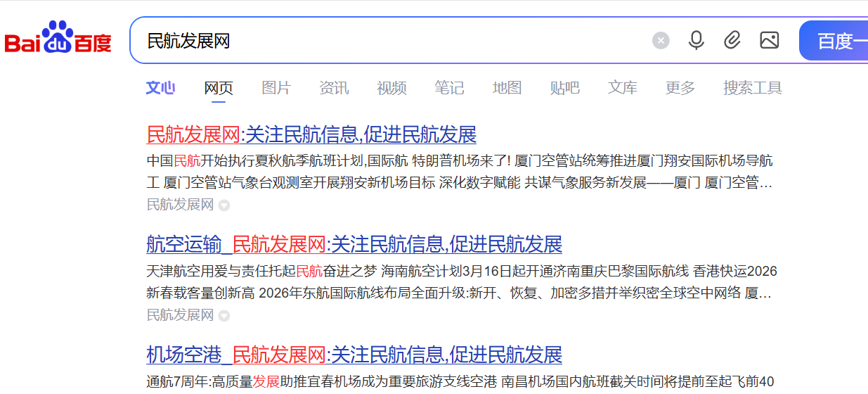Open the 图片 results tab
Screen dimensions: 868x394
(x=276, y=88)
